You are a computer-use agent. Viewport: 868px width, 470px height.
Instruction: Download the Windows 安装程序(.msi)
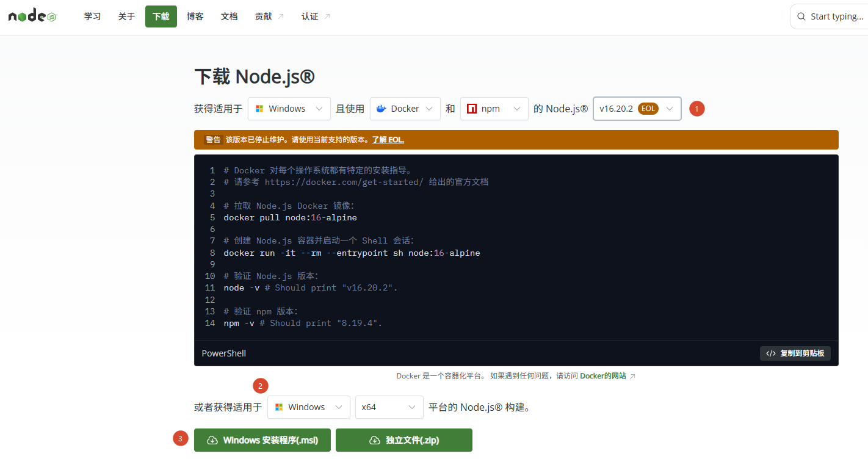click(262, 440)
